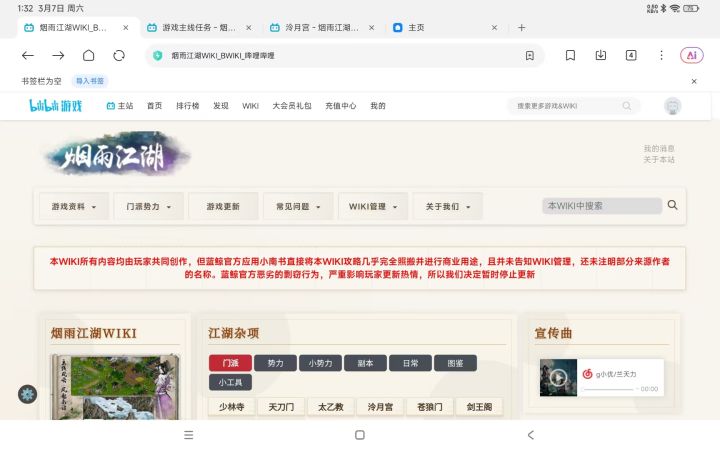This screenshot has height=450, width=720.
Task: Open the three-dot browser menu
Action: click(x=661, y=56)
